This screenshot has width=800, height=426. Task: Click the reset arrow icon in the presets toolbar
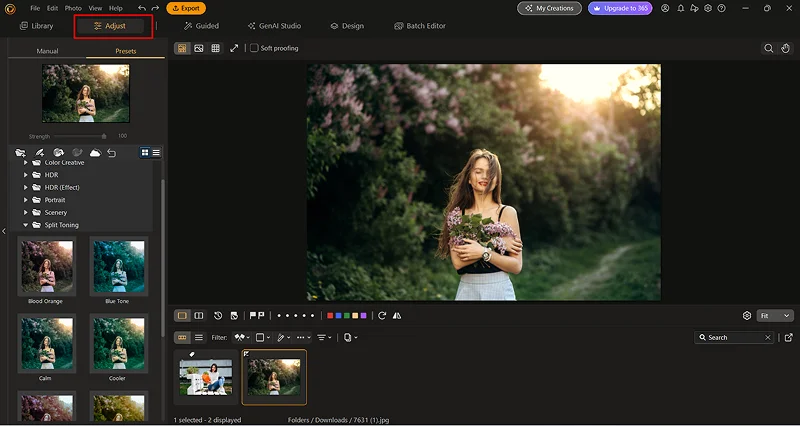[x=112, y=153]
